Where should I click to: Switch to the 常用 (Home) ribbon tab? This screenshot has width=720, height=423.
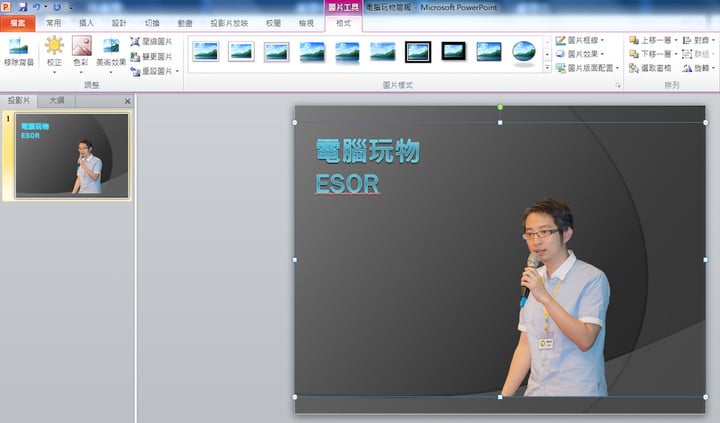(53, 23)
